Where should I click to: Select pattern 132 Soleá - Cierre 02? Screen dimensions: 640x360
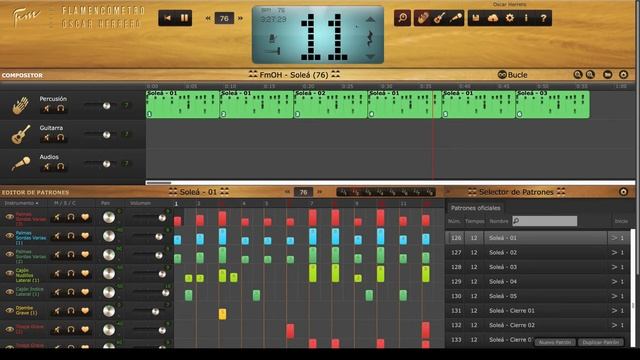coord(538,325)
